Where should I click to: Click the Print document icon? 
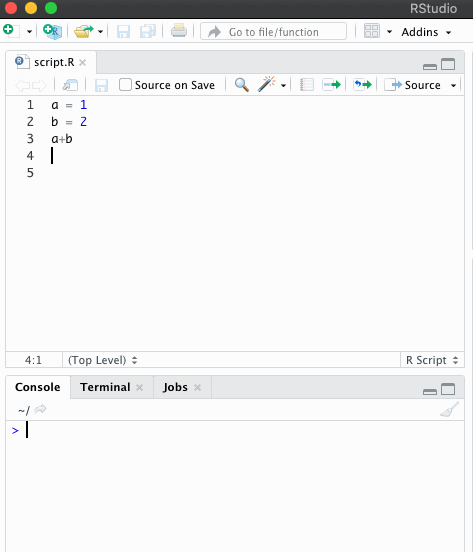(179, 31)
